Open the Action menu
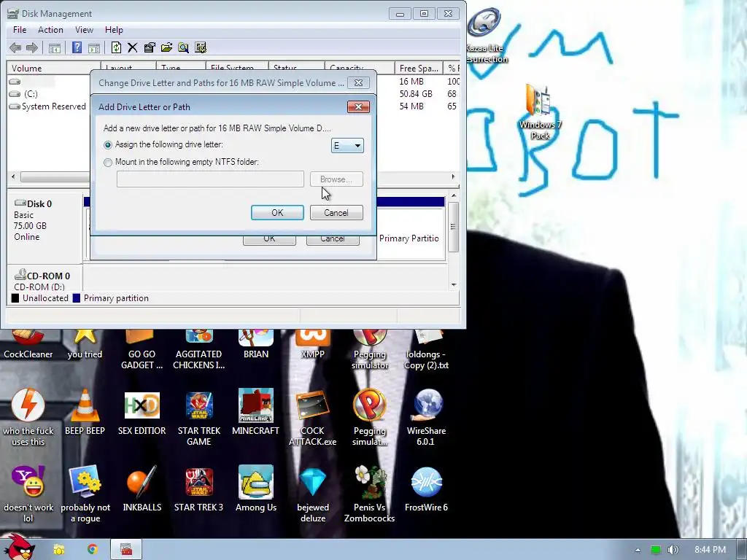The image size is (747, 560). pos(50,29)
